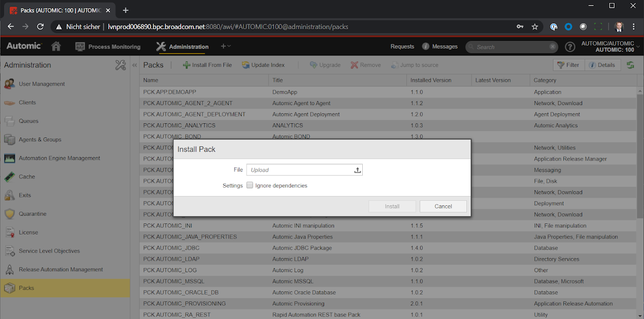Open the Messages panel

pos(440,46)
